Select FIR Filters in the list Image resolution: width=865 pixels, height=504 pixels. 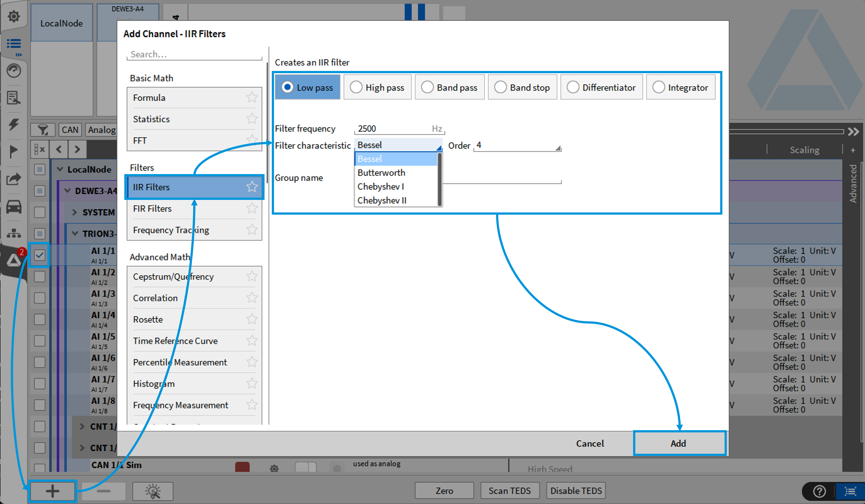tap(153, 209)
